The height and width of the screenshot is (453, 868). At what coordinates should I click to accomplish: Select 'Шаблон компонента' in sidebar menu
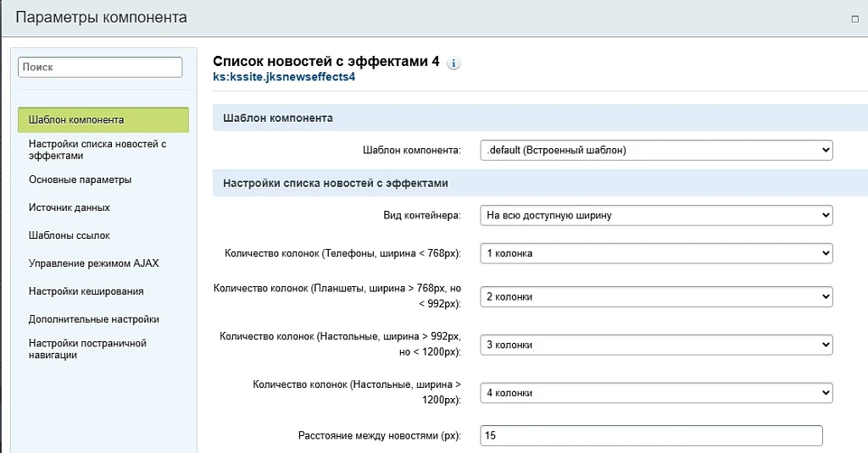point(103,119)
